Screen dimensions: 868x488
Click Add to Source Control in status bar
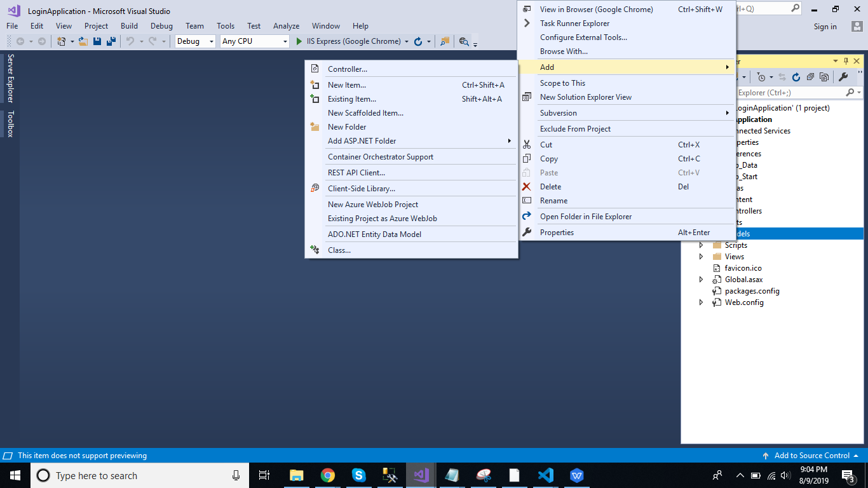pos(811,456)
